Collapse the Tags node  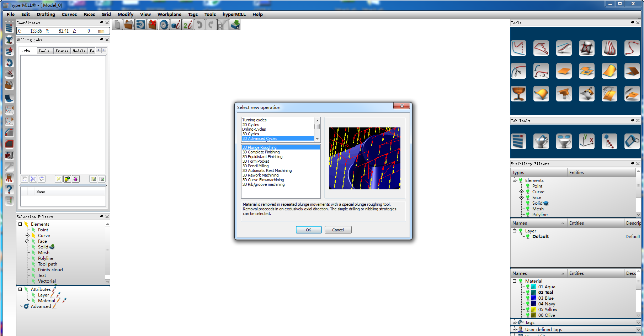[x=514, y=322]
